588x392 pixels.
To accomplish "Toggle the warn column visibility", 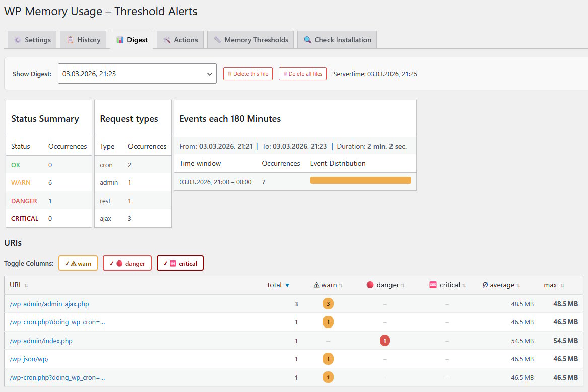I will coord(78,263).
